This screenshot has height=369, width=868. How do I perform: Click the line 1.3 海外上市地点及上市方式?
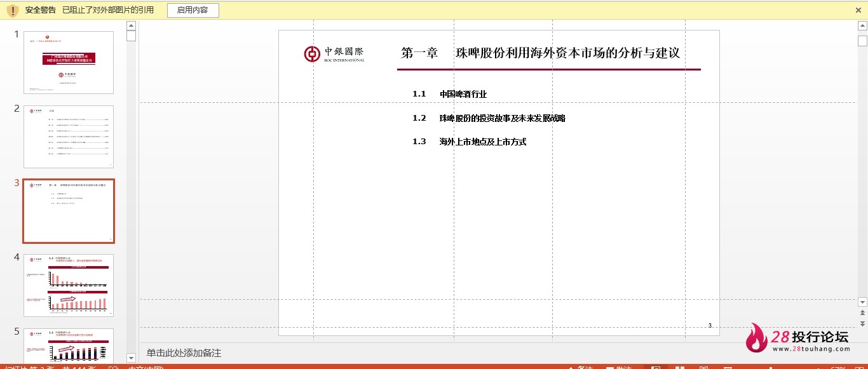click(469, 142)
